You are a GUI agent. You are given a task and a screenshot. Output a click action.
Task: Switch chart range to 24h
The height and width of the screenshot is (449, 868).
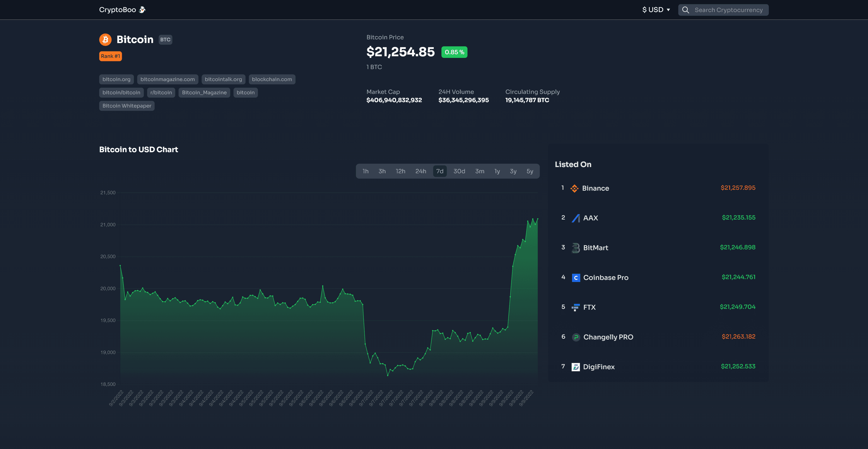(x=420, y=171)
